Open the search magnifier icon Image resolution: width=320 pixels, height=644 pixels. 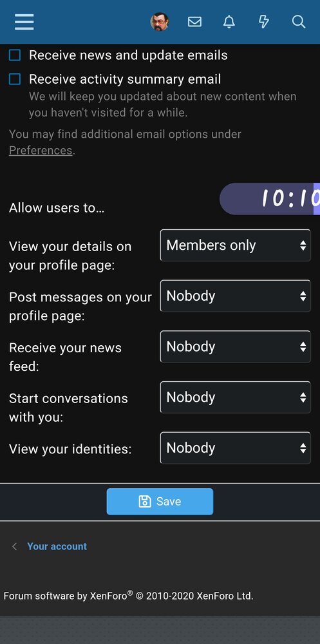[x=299, y=22]
